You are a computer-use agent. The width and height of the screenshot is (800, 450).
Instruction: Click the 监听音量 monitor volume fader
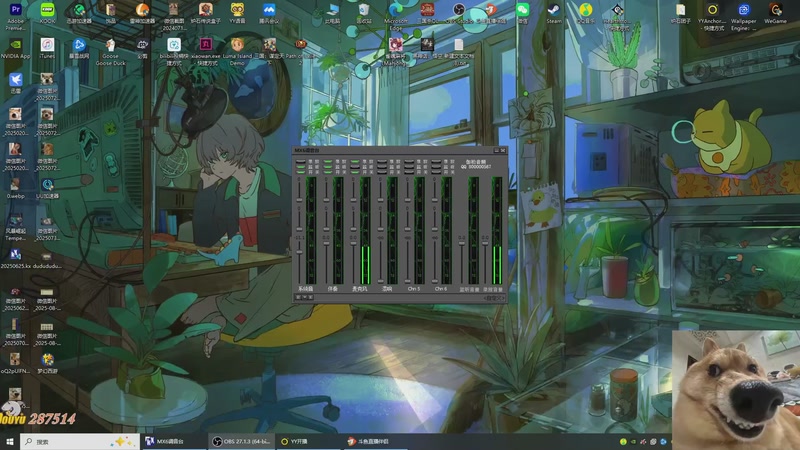462,243
